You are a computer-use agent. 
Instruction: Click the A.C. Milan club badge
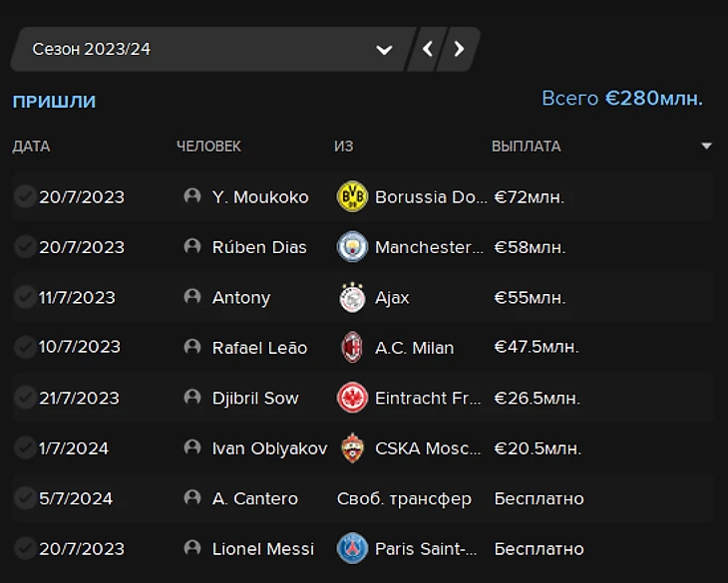point(352,348)
